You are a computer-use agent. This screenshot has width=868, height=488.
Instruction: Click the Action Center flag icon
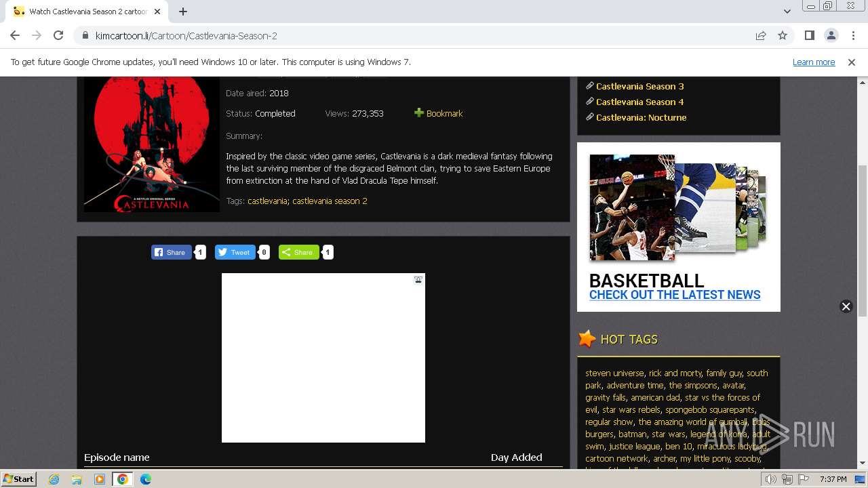tap(802, 479)
